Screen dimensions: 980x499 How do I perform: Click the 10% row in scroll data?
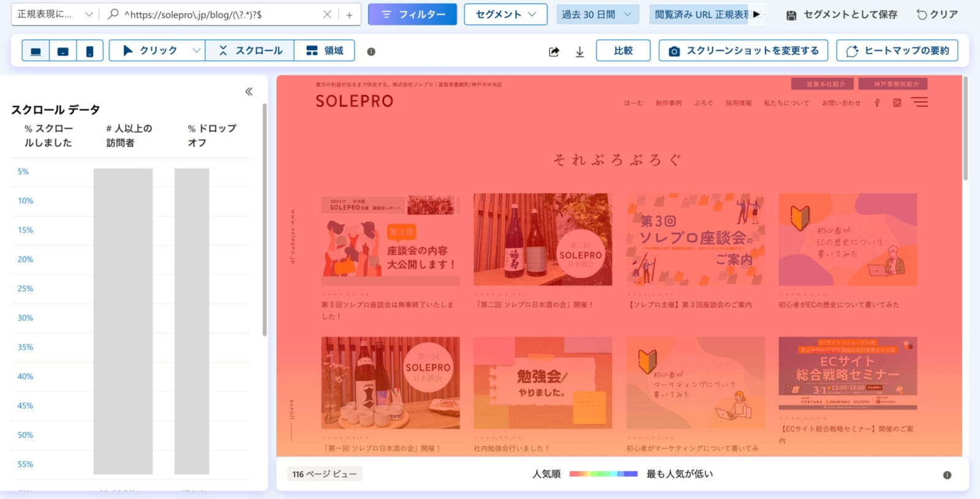pyautogui.click(x=26, y=200)
